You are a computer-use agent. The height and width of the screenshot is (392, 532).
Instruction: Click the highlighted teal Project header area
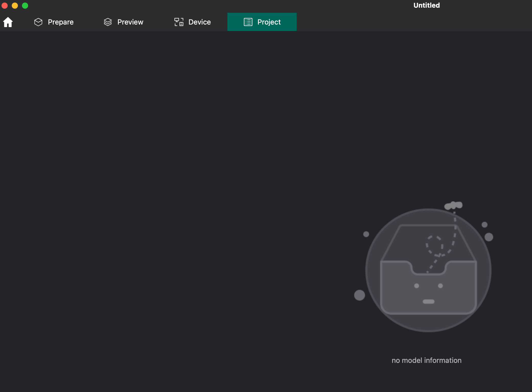(x=262, y=22)
